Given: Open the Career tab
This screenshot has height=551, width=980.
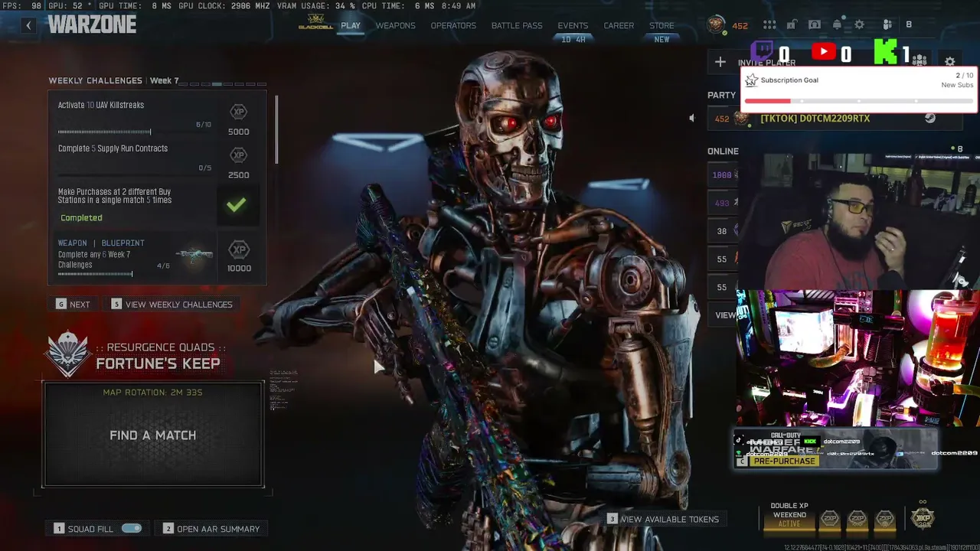Looking at the screenshot, I should (619, 25).
